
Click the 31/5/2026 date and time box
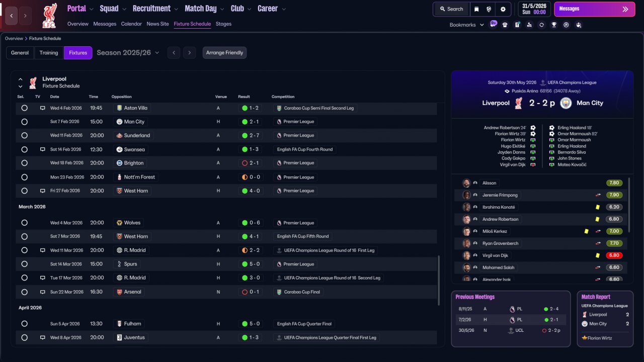pos(534,9)
